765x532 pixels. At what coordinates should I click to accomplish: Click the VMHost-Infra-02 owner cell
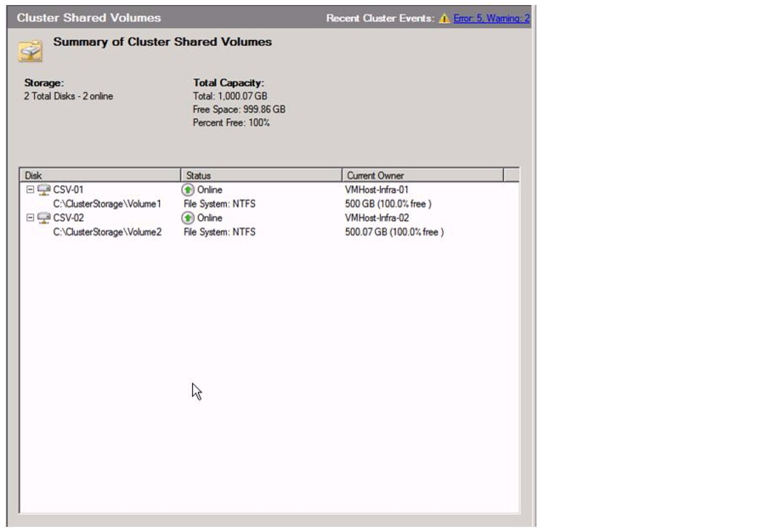pos(377,218)
